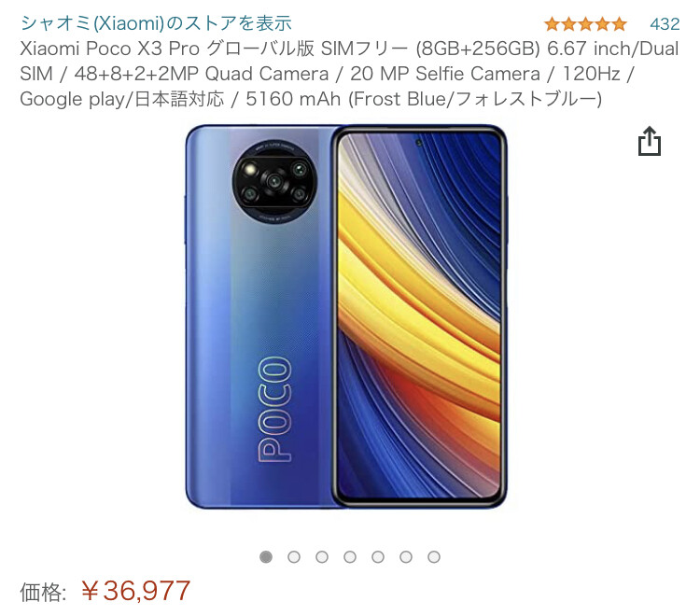
Task: Select the fifth image carousel dot
Action: [x=378, y=557]
